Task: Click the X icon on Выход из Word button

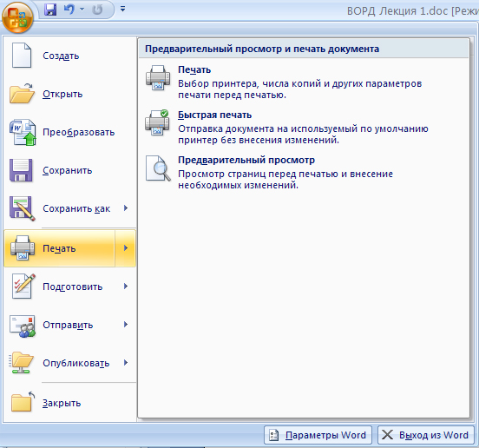Action: pyautogui.click(x=387, y=435)
